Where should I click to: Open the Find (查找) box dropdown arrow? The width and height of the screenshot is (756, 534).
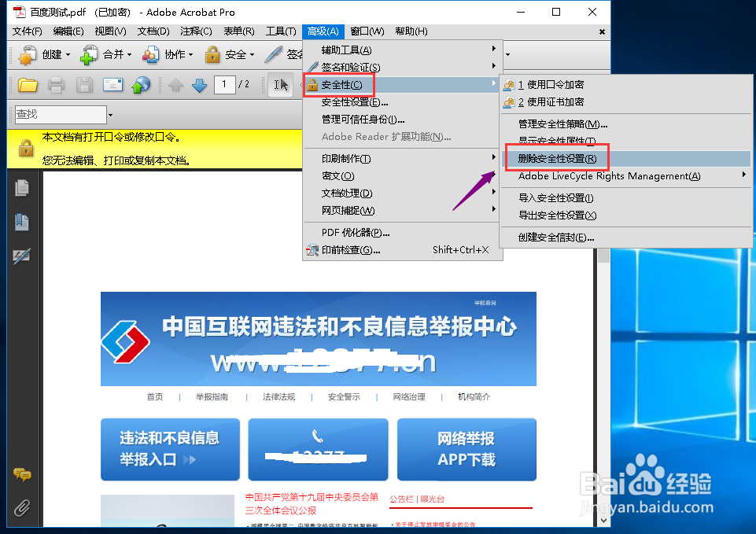click(110, 115)
